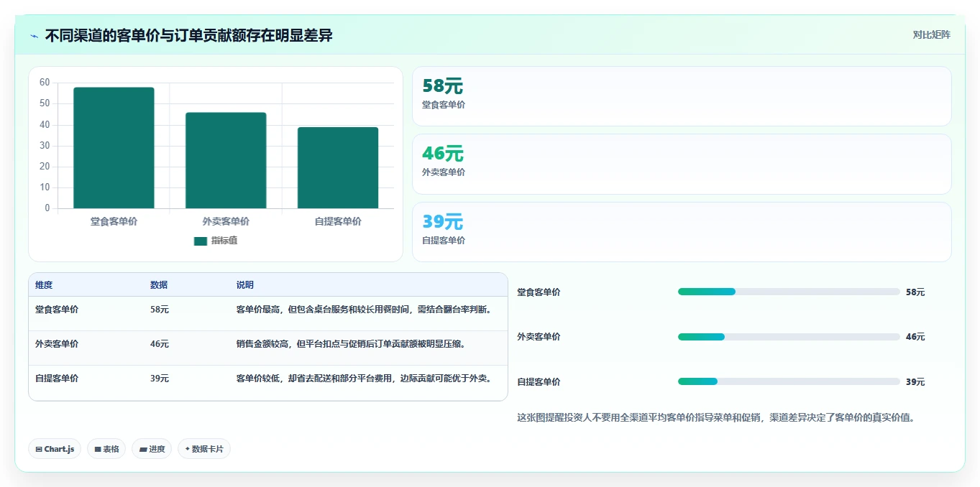Click the page title about 客单价与订单贡献额

(x=188, y=35)
